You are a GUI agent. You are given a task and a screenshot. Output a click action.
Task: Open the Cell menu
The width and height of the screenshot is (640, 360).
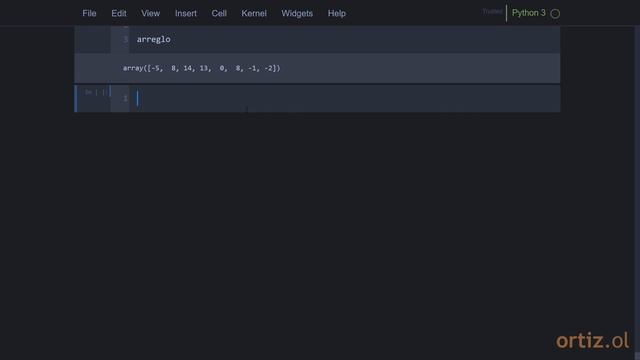tap(219, 13)
